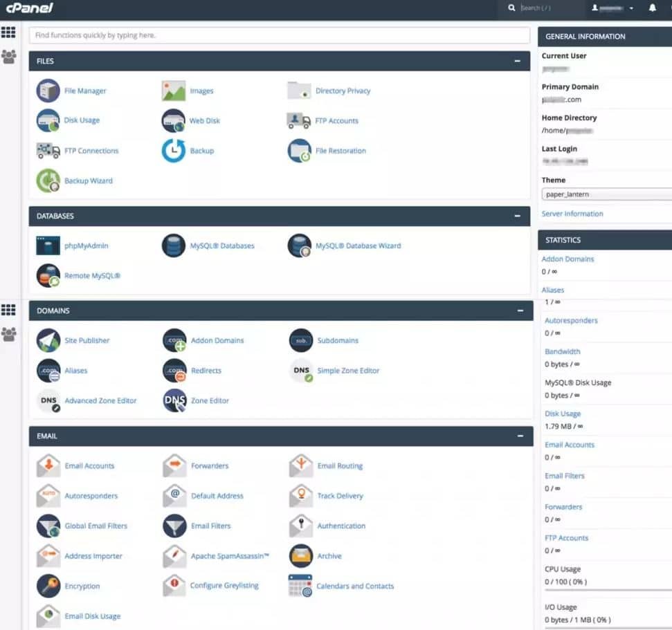Click the notifications bell icon

[653, 8]
